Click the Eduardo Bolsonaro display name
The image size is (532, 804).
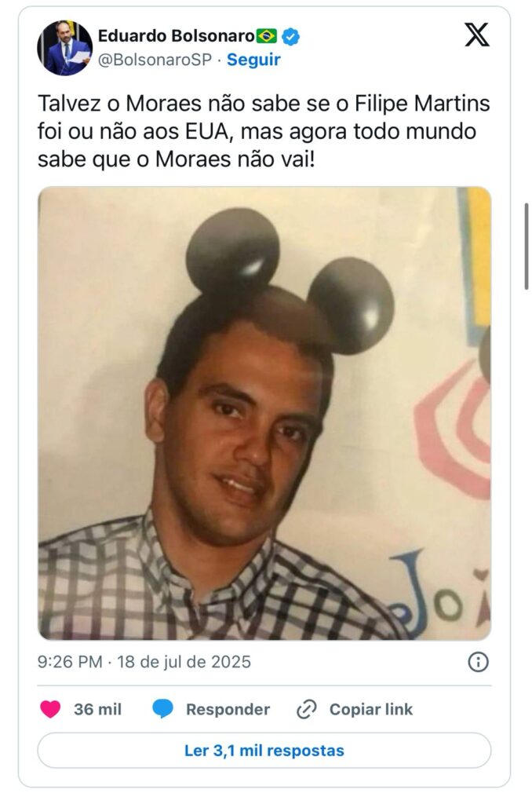pyautogui.click(x=176, y=36)
